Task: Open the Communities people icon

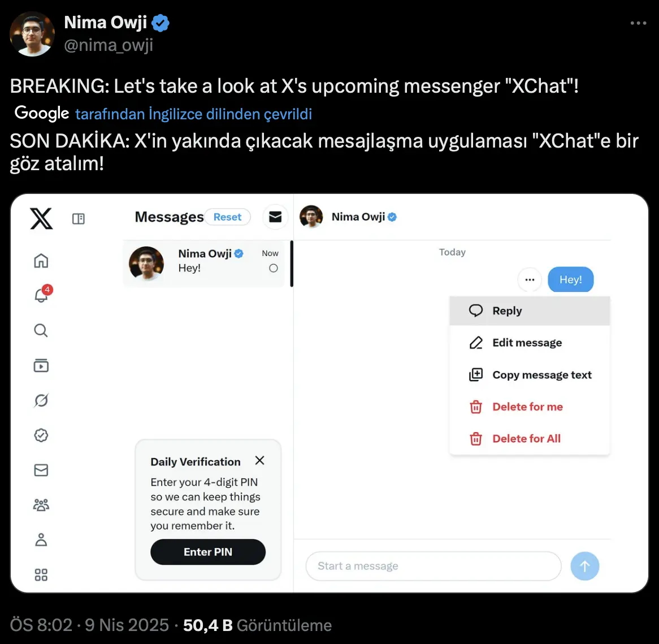Action: (41, 504)
